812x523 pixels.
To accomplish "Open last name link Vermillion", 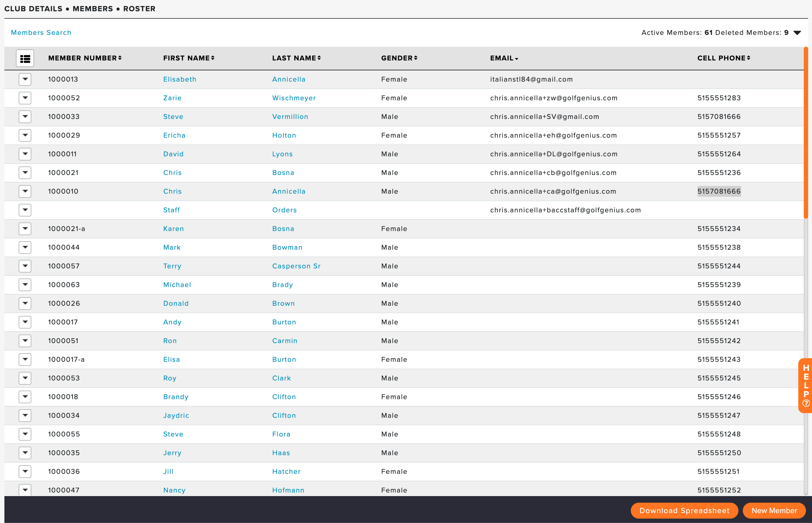I will coord(290,117).
